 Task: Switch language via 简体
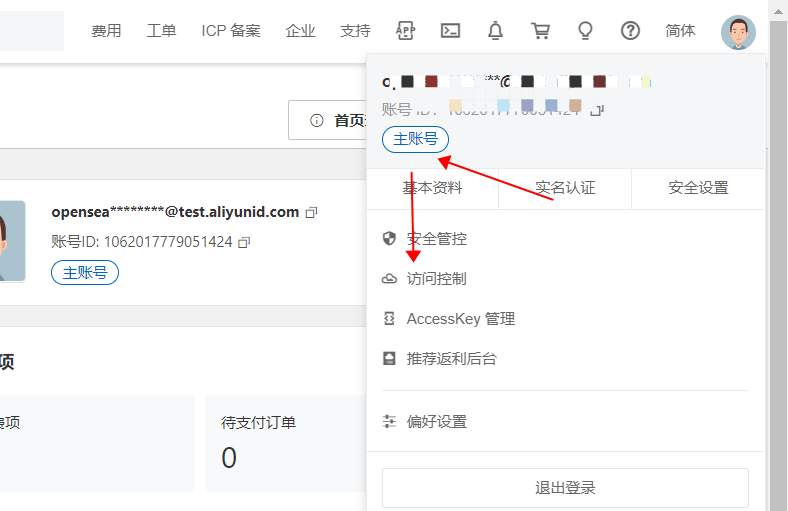click(x=680, y=31)
